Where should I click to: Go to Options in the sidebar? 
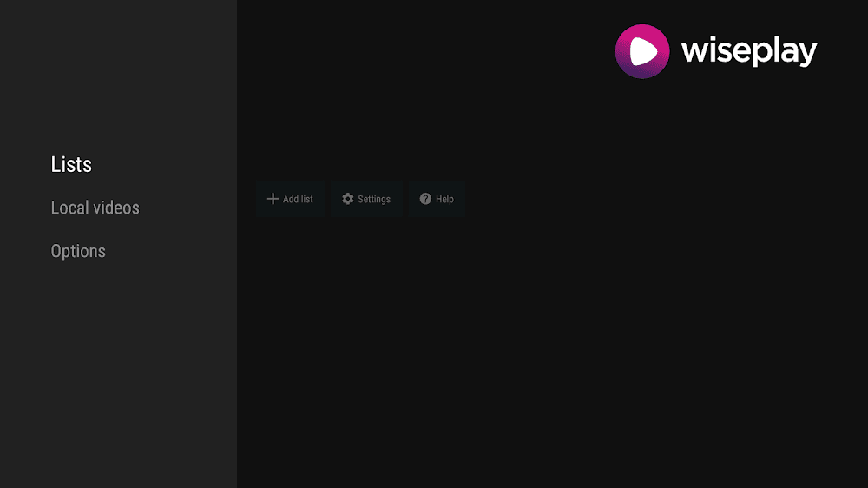78,251
